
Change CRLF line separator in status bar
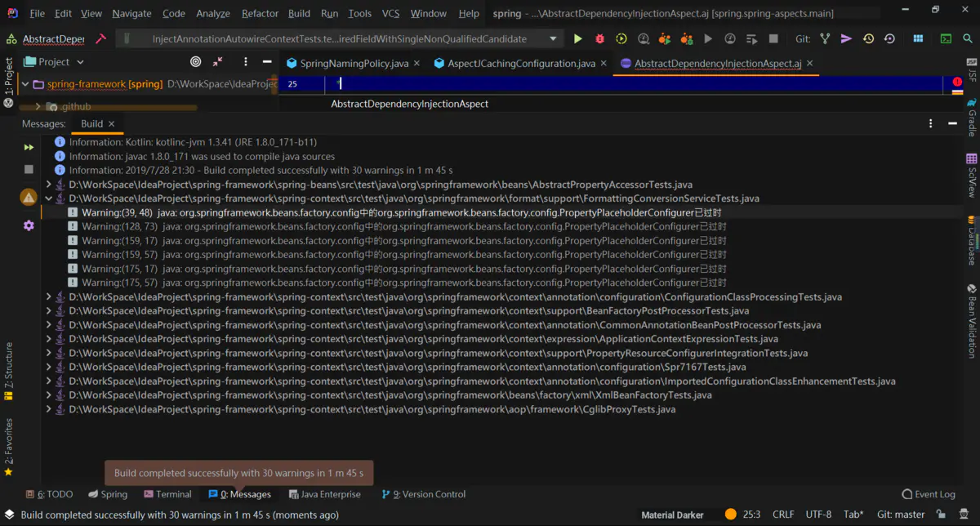[x=783, y=515]
